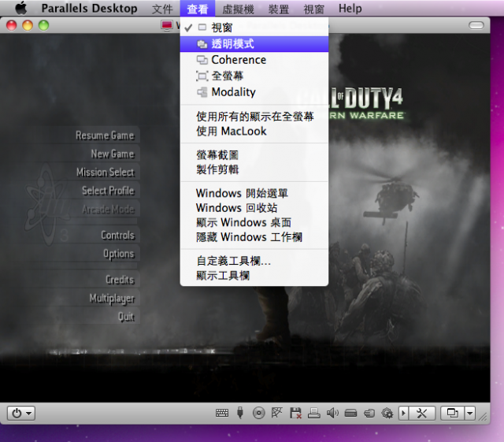
Task: Open the Apple menu
Action: point(21,8)
